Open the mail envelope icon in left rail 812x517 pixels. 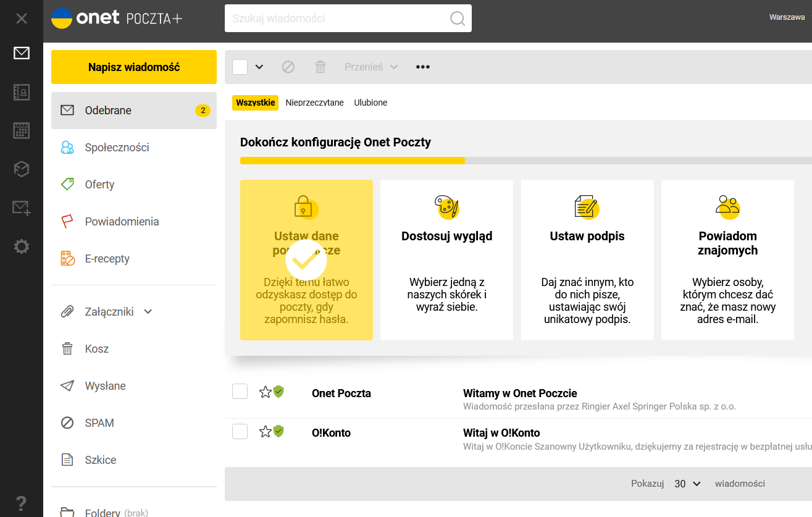(22, 53)
